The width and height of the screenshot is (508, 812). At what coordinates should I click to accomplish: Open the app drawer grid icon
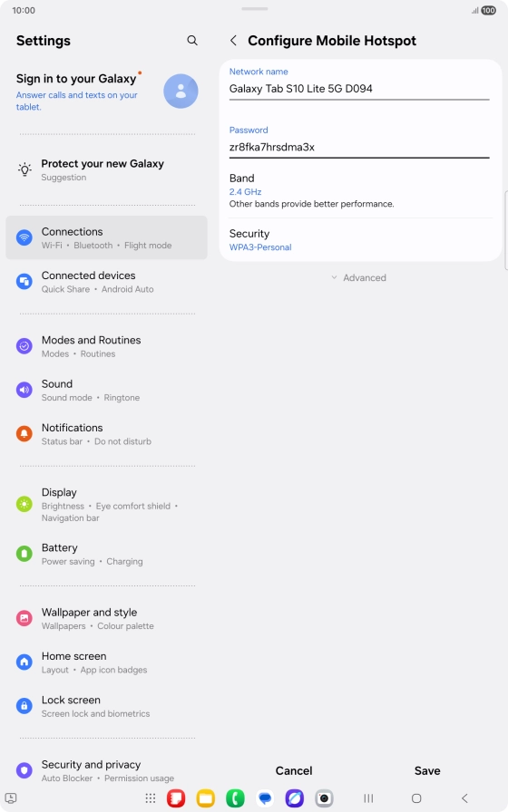(151, 798)
